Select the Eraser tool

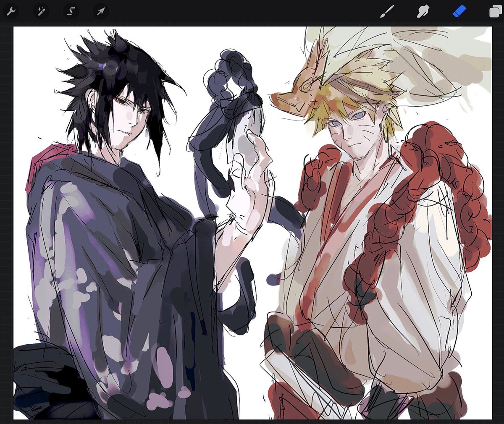click(459, 11)
